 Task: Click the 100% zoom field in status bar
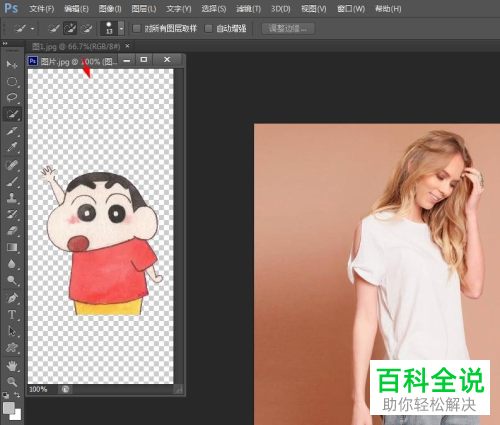click(x=38, y=389)
